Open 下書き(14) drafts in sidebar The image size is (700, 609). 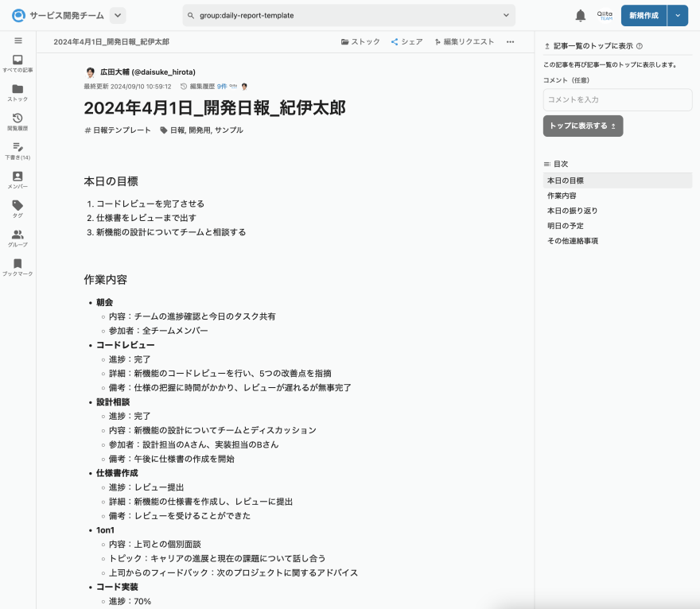click(x=17, y=151)
